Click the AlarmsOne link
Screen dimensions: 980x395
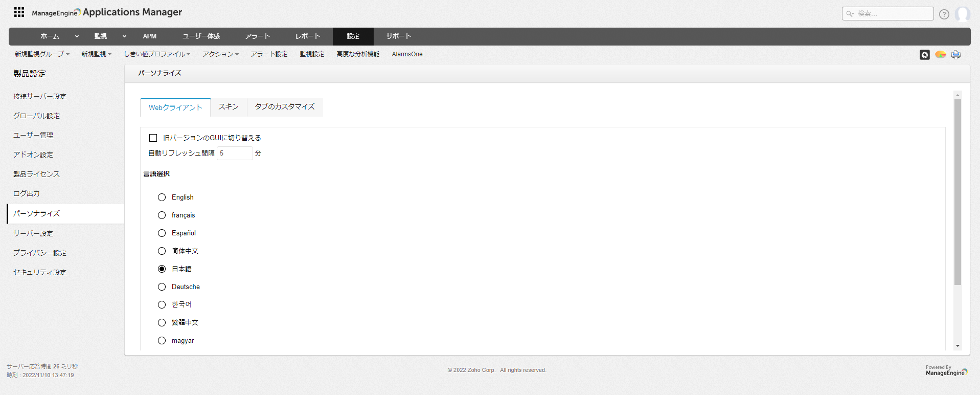407,54
